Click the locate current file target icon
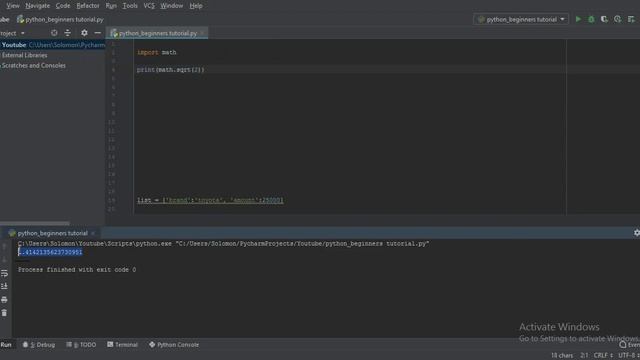The height and width of the screenshot is (360, 640). pyautogui.click(x=54, y=33)
